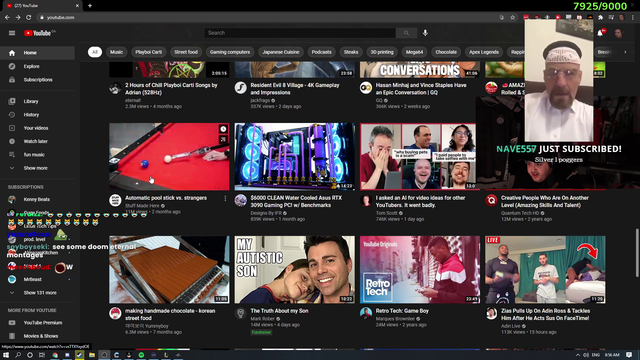Select the Chocolate filter chip

446,52
